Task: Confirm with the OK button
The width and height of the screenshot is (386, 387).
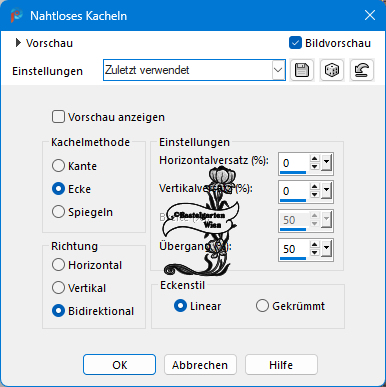Action: click(119, 365)
